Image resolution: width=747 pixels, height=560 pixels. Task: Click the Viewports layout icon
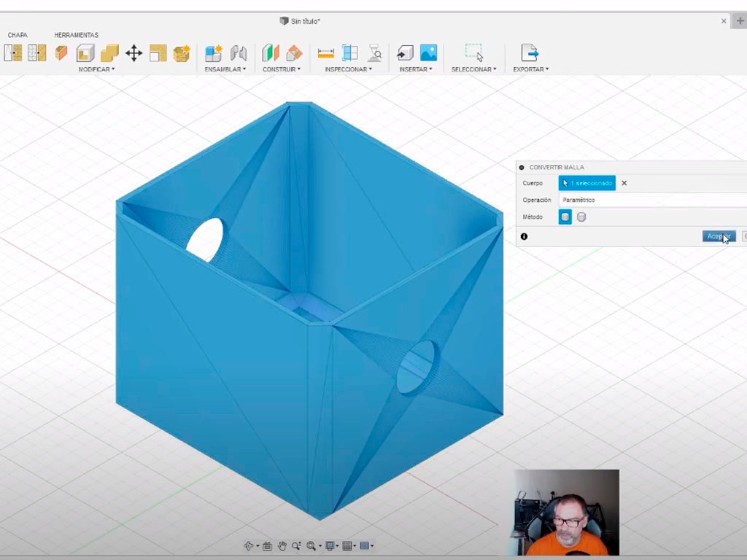pyautogui.click(x=365, y=545)
